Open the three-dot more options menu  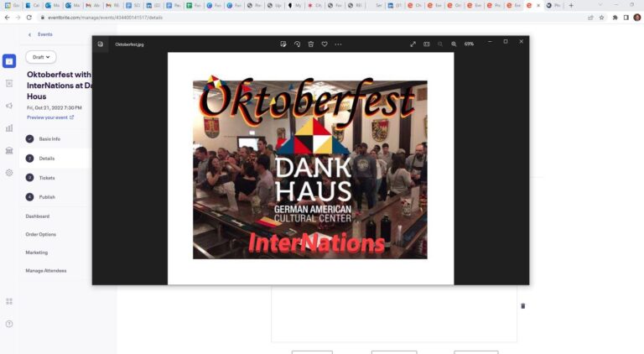click(x=338, y=44)
